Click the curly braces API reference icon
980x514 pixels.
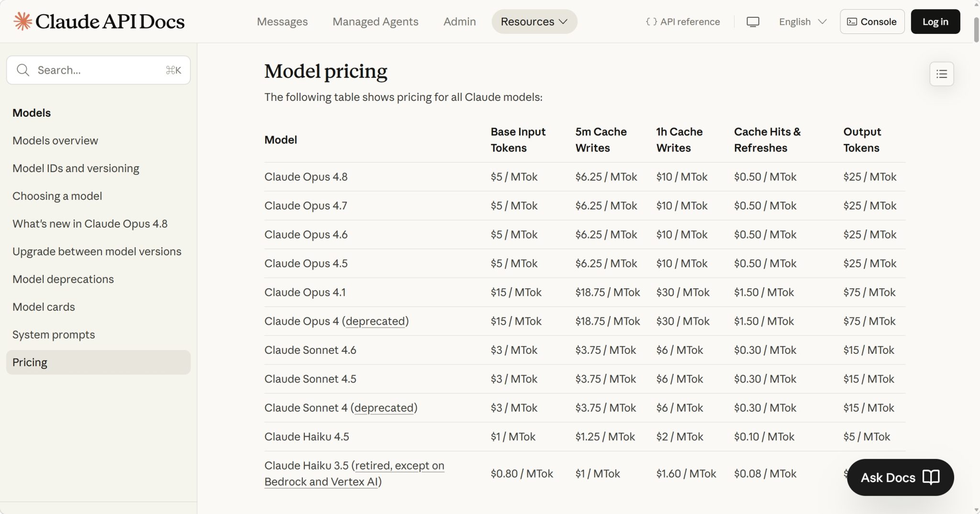[651, 22]
